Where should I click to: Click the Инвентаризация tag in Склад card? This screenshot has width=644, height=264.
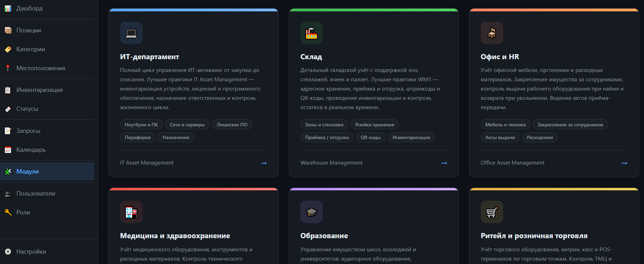(x=411, y=137)
